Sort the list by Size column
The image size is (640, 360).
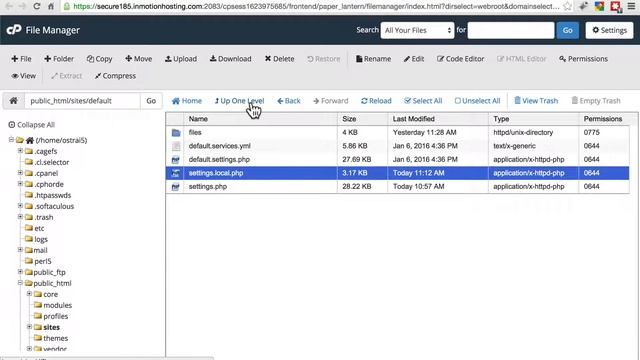click(x=349, y=119)
